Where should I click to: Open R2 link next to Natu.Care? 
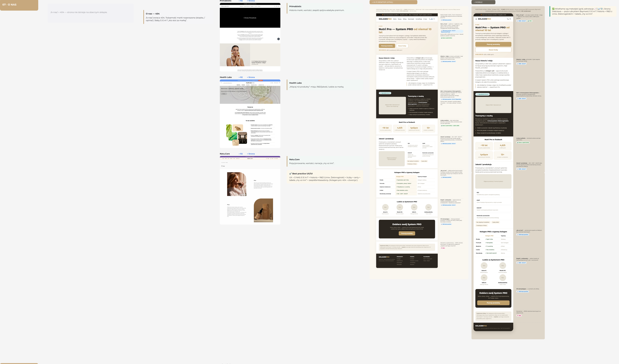click(x=241, y=154)
